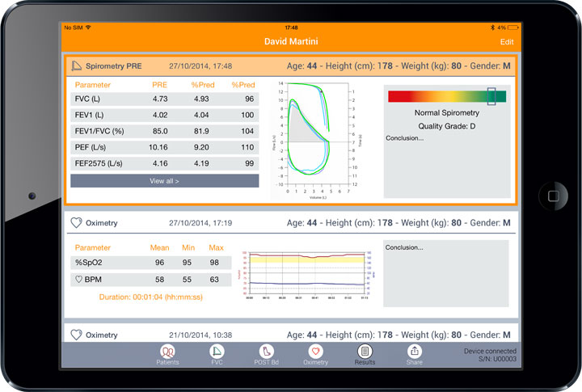This screenshot has width=582, height=392.
Task: Click the David Martini title
Action: [x=290, y=41]
